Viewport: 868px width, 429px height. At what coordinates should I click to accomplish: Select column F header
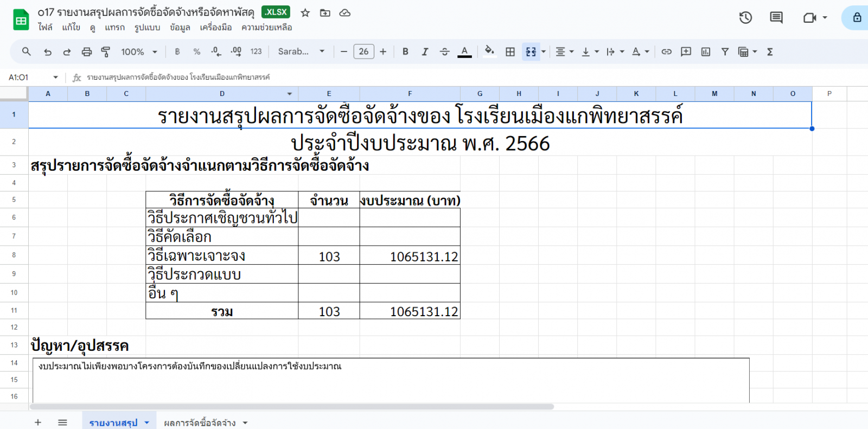point(410,94)
